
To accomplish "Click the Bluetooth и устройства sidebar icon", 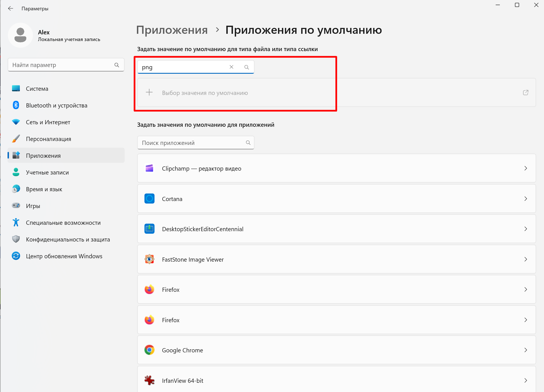I will tap(16, 105).
